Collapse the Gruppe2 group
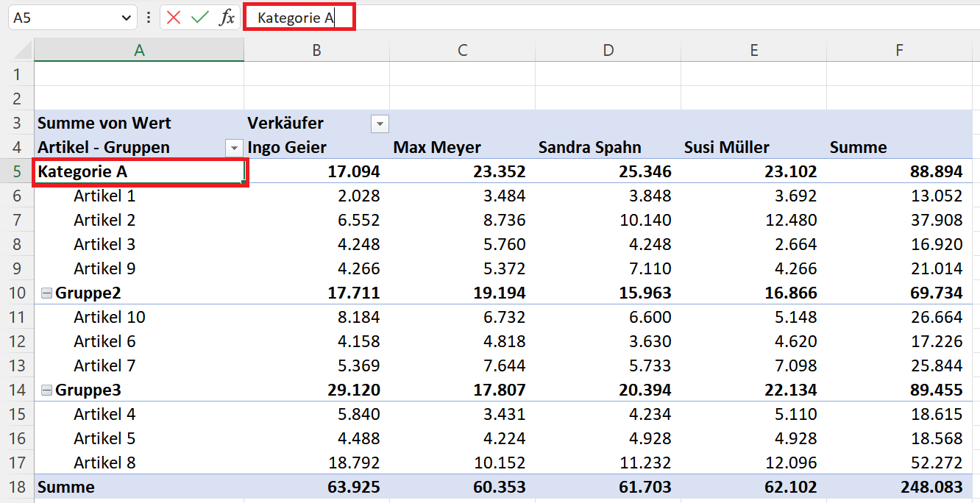This screenshot has height=503, width=980. pyautogui.click(x=46, y=293)
